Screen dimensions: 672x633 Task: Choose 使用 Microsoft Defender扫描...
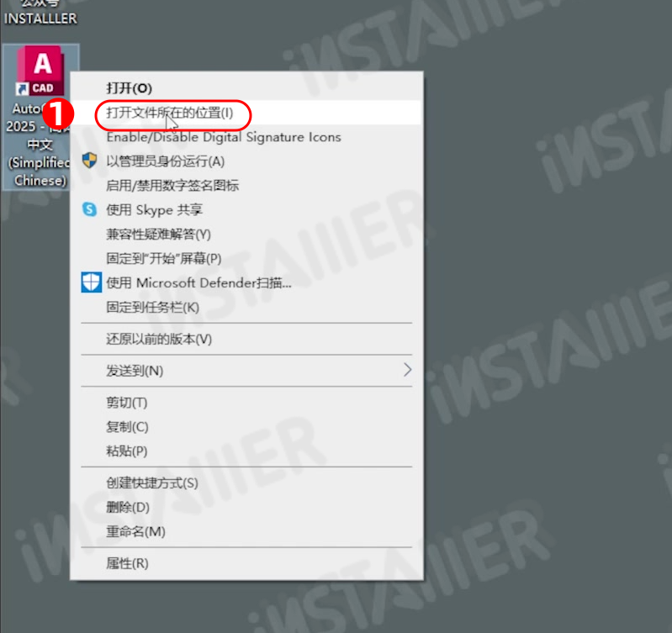246,282
